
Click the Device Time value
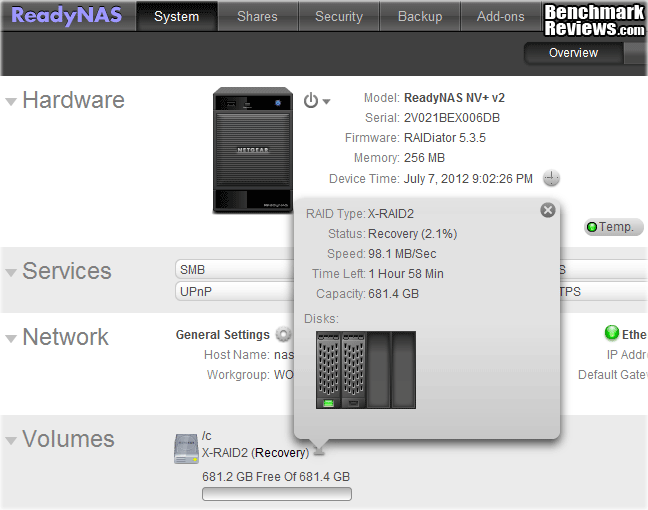(468, 179)
